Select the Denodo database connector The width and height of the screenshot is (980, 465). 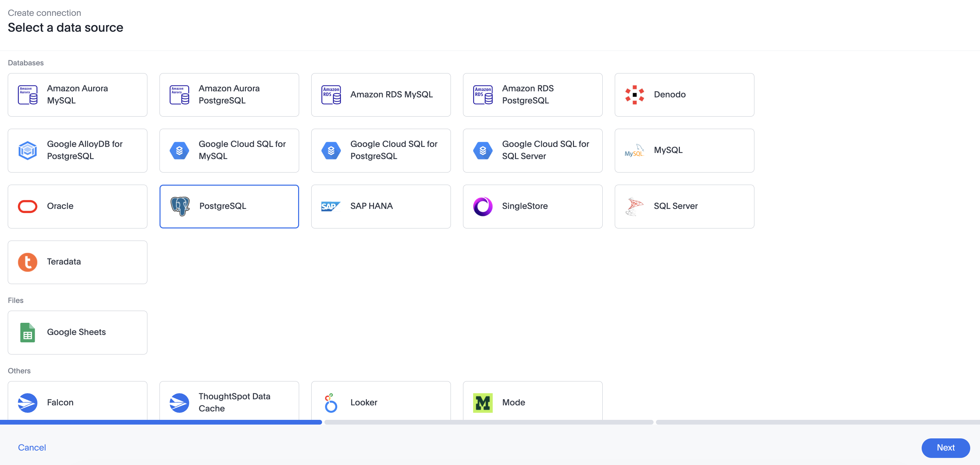[x=684, y=94]
